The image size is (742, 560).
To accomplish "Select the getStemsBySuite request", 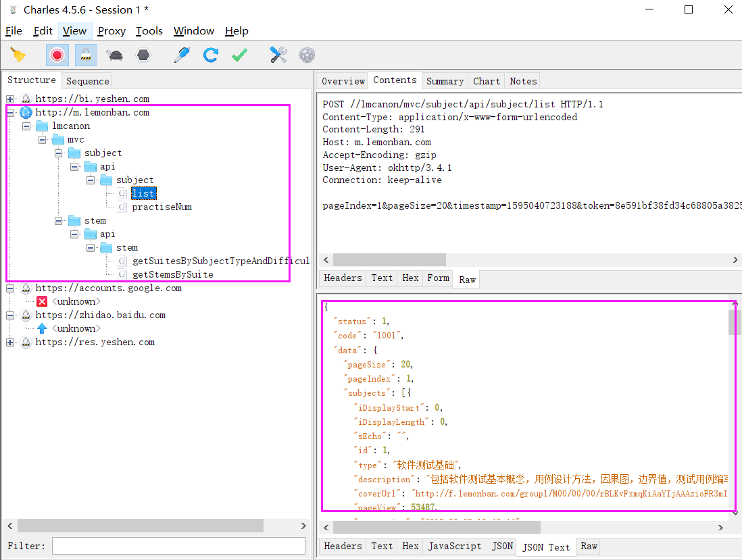I will point(172,274).
